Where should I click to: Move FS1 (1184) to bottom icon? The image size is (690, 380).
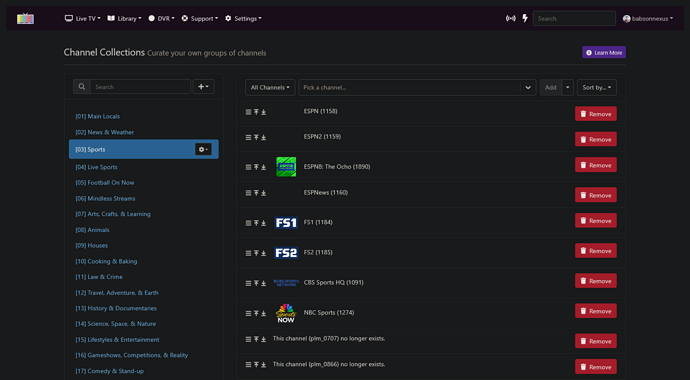click(x=264, y=223)
